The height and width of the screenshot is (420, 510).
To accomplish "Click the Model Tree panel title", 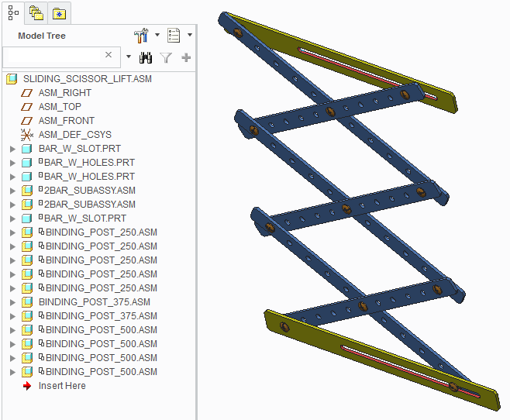I will click(x=42, y=36).
